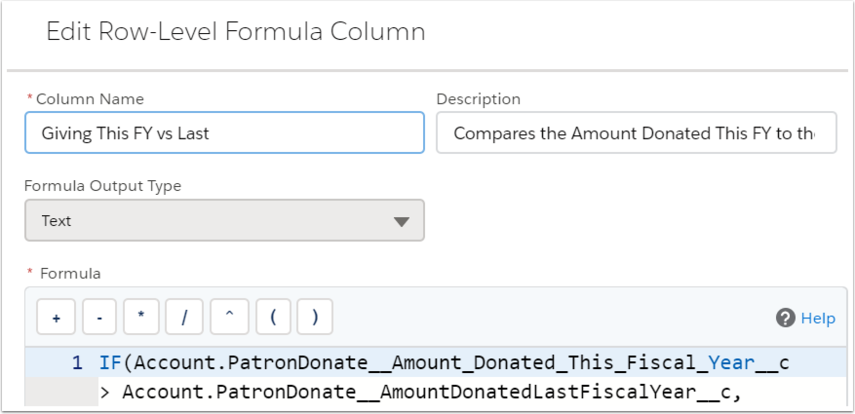The image size is (855, 414).
Task: Insert plus operator into formula
Action: click(x=56, y=317)
